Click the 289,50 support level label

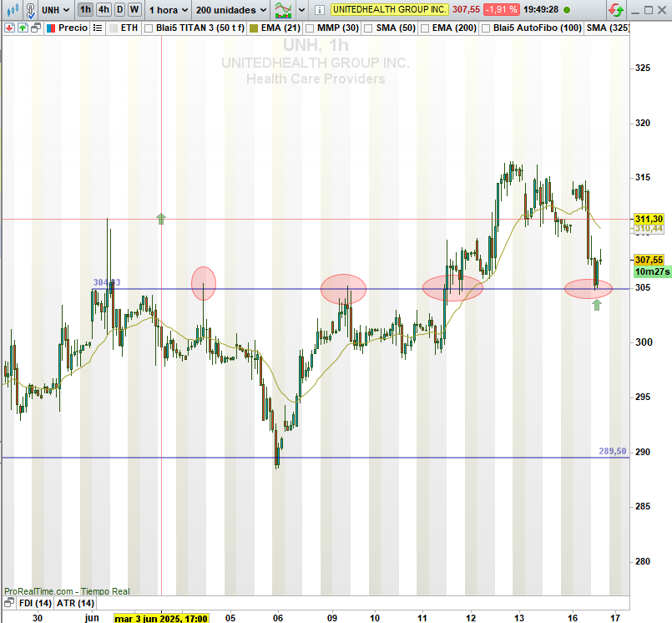(x=613, y=451)
